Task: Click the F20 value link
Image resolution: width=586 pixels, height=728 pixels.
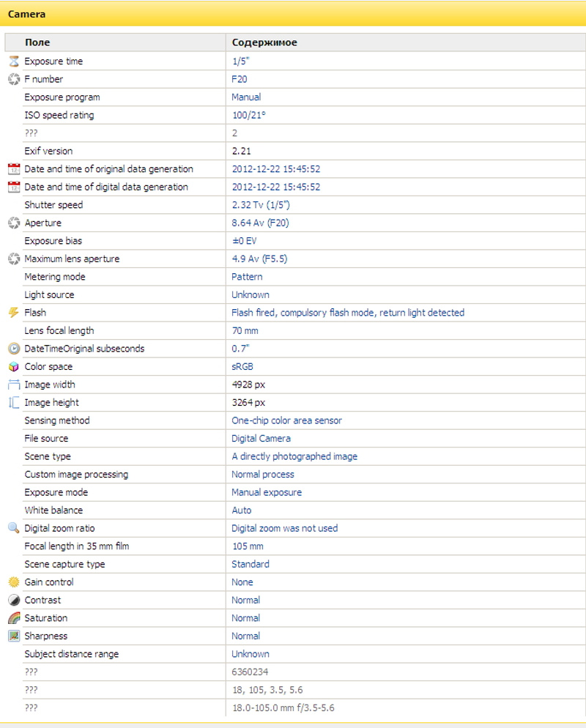Action: point(240,79)
